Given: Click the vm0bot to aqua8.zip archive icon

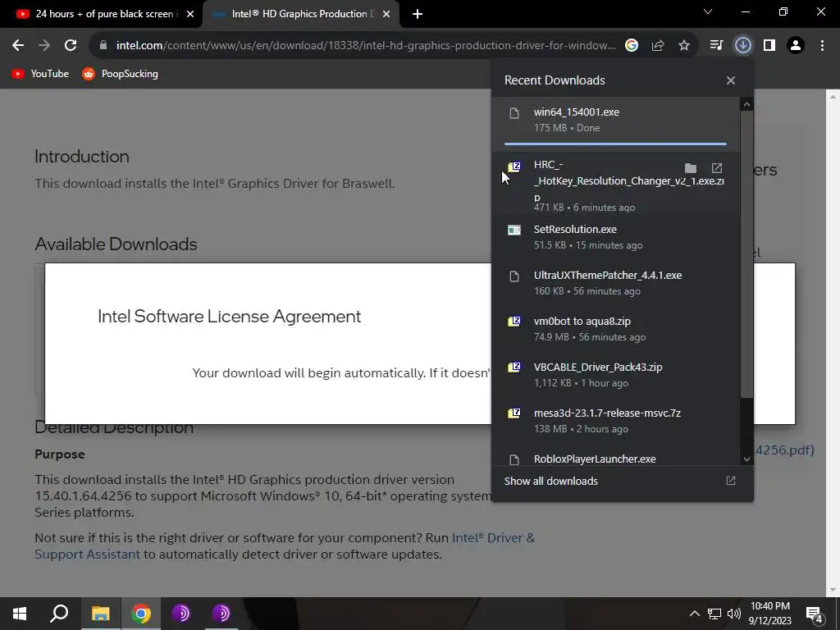Looking at the screenshot, I should tap(514, 322).
